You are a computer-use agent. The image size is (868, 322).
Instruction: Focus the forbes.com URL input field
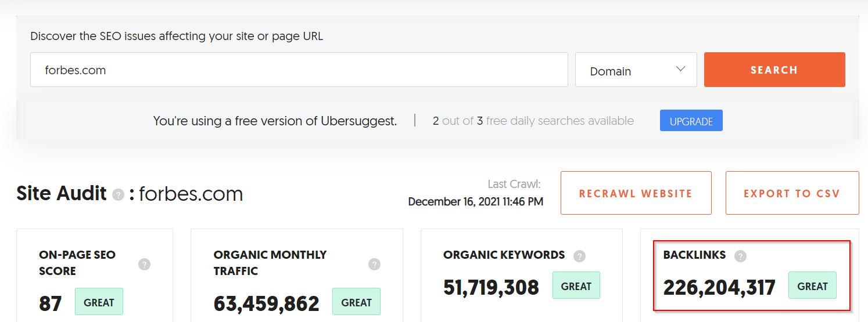tap(299, 70)
